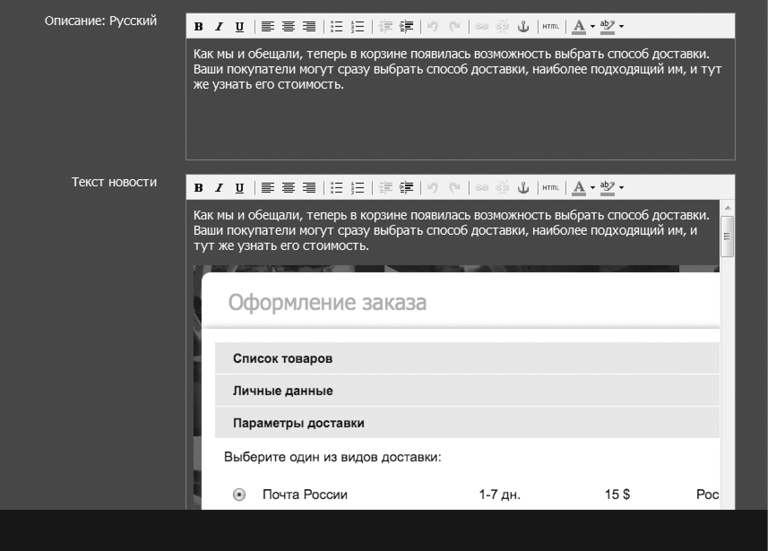Image resolution: width=768 pixels, height=551 pixels.
Task: Insert numbered list in Описание editor
Action: (x=358, y=26)
